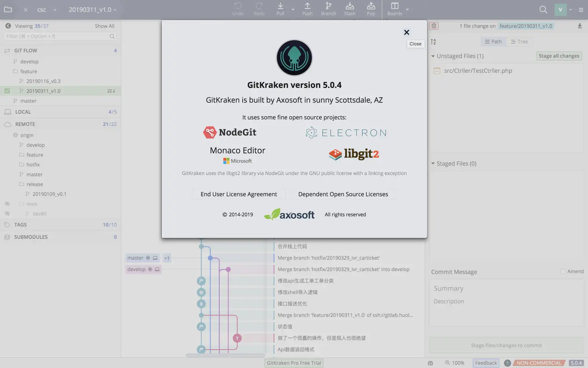Open the Boards dropdown arrow
588x368 pixels.
click(407, 9)
